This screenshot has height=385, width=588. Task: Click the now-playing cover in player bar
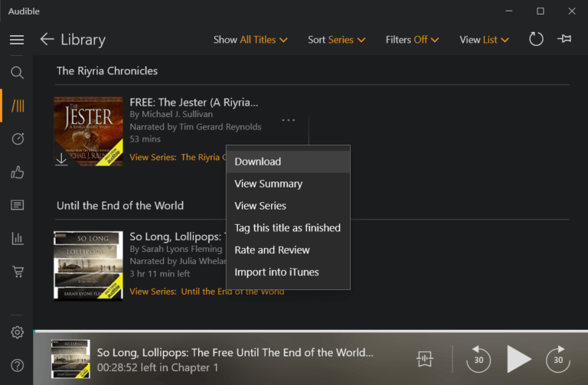[70, 359]
